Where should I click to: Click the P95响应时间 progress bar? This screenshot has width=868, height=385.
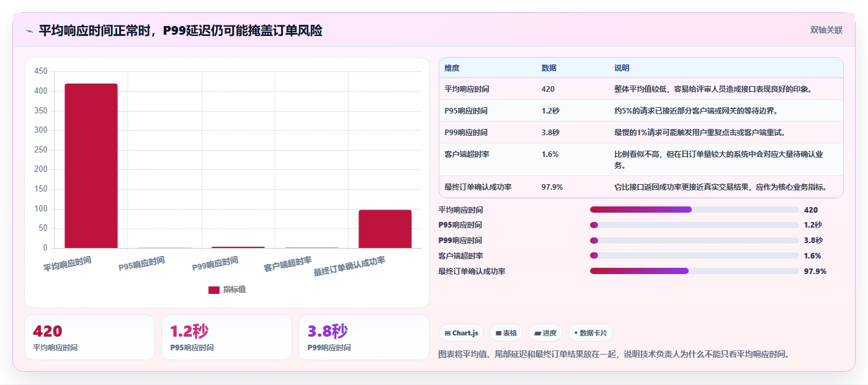coord(694,225)
